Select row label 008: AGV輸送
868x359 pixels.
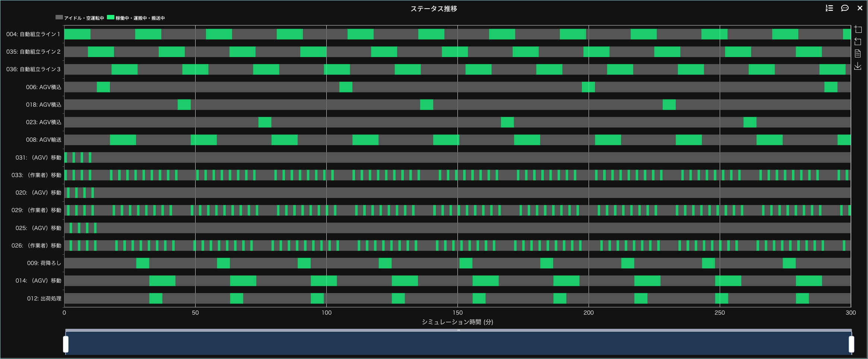(44, 140)
